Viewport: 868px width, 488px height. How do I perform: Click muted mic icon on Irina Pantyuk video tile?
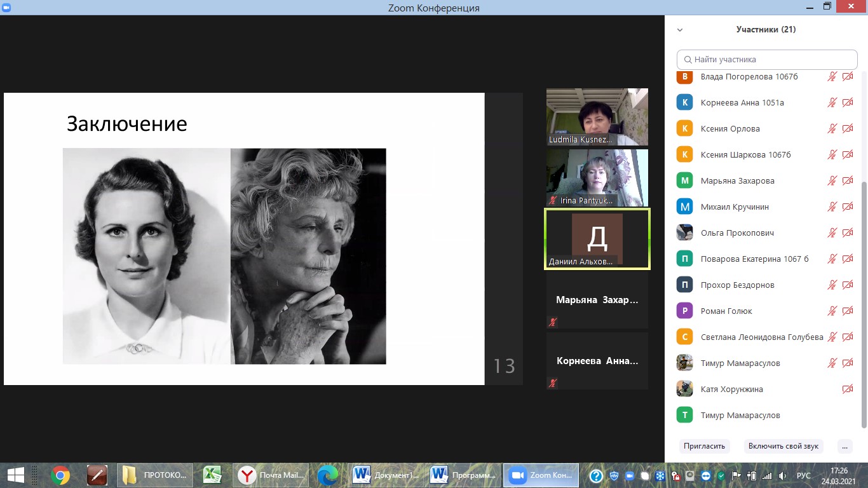(553, 200)
